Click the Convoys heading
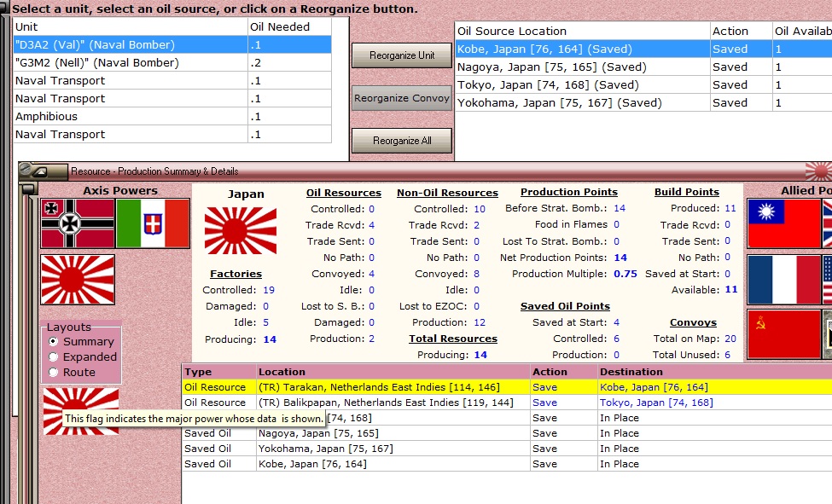The width and height of the screenshot is (832, 504). [693, 322]
